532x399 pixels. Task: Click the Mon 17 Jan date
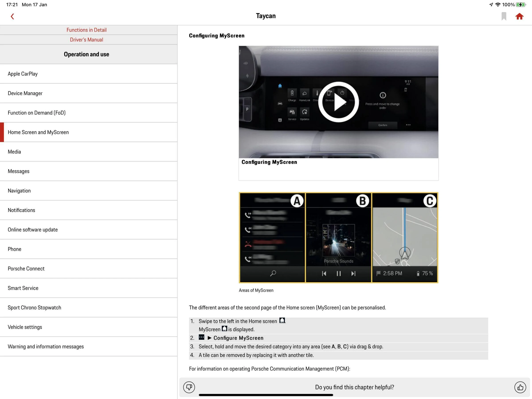tap(34, 5)
